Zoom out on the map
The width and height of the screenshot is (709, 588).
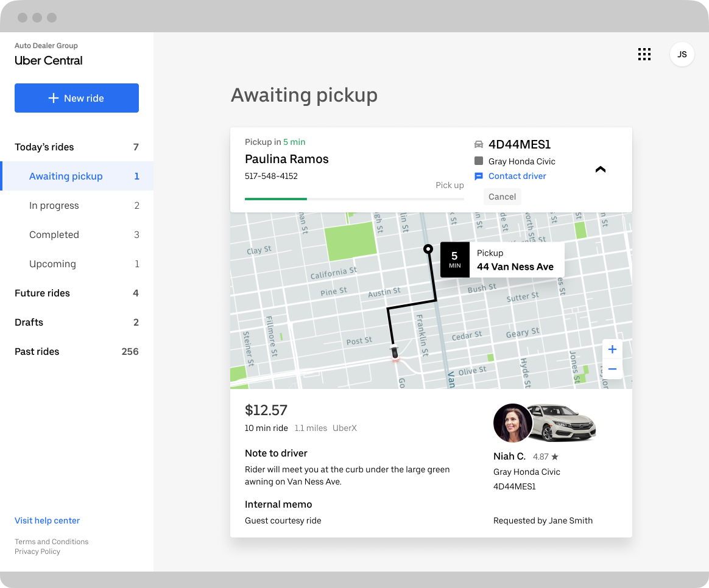coord(612,369)
